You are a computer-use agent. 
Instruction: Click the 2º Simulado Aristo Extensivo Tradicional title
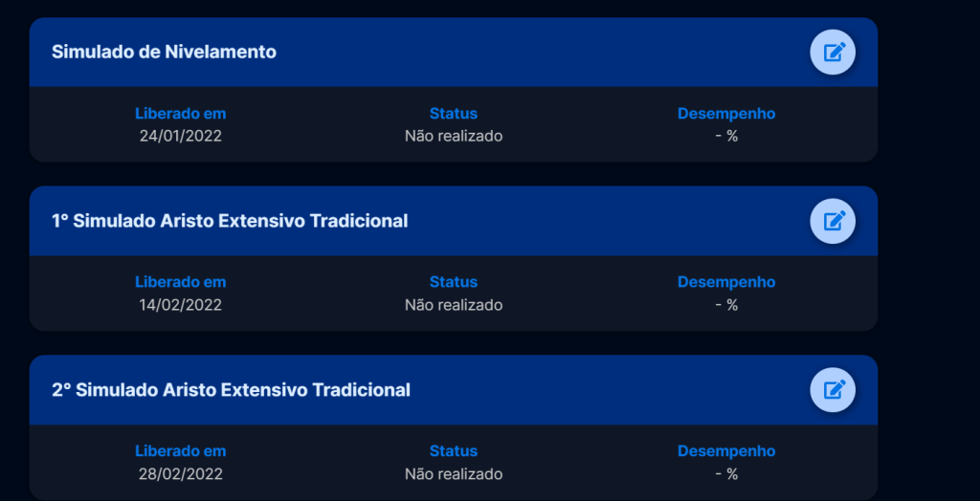click(231, 390)
